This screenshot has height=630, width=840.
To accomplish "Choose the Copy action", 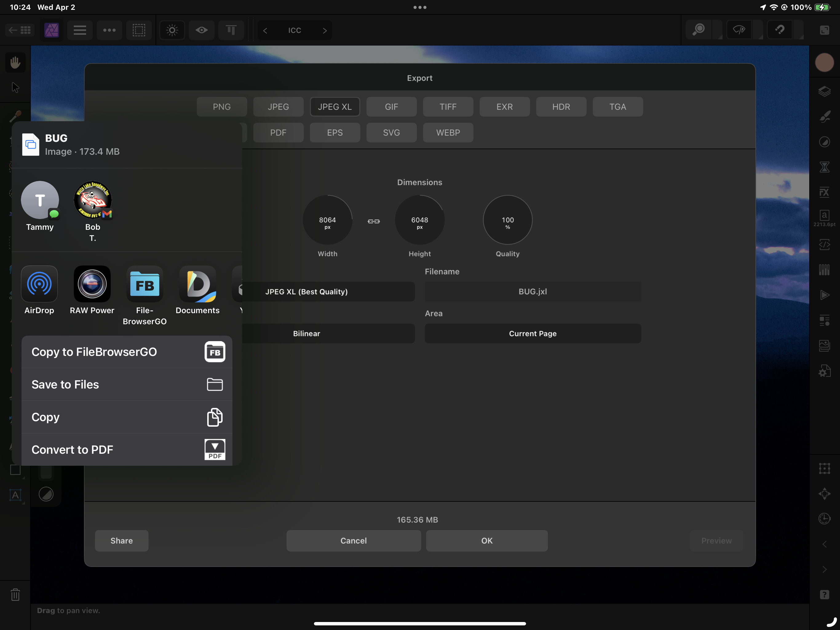I will coord(127,417).
